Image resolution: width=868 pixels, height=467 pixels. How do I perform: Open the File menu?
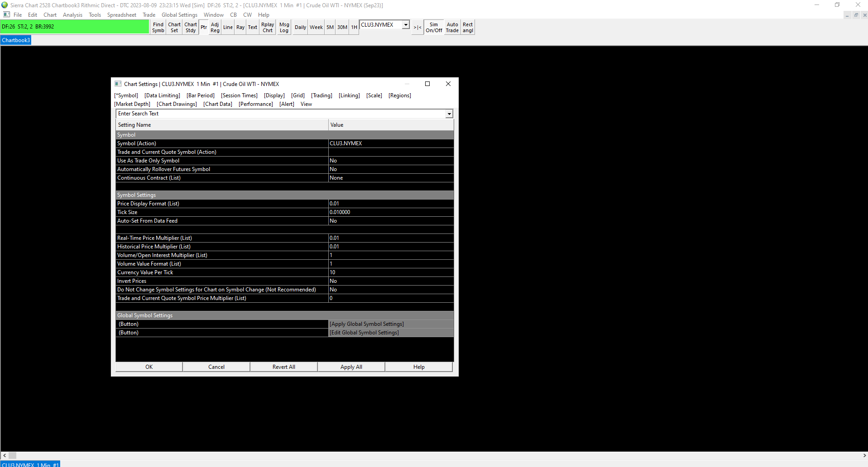18,15
